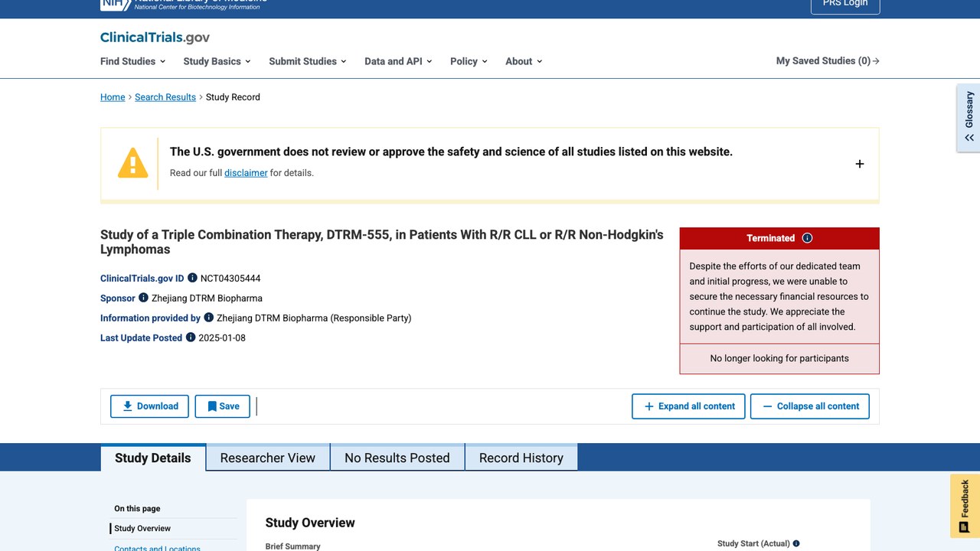This screenshot has width=980, height=551.
Task: Go to the Home breadcrumb link
Action: 113,97
